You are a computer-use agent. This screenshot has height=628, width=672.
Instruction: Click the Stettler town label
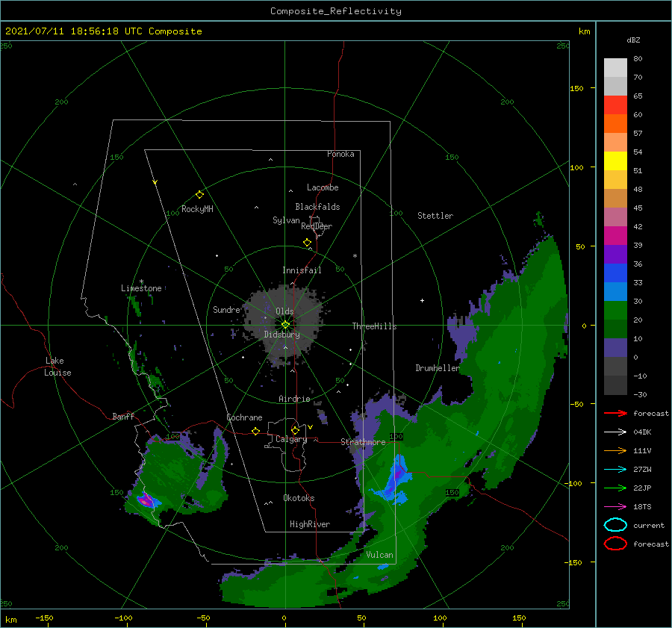click(x=435, y=216)
